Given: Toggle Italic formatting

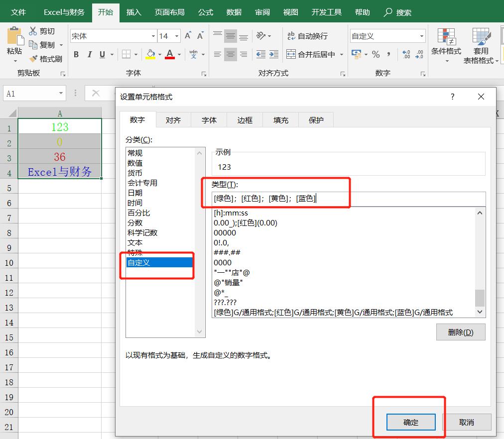Looking at the screenshot, I should pos(89,54).
